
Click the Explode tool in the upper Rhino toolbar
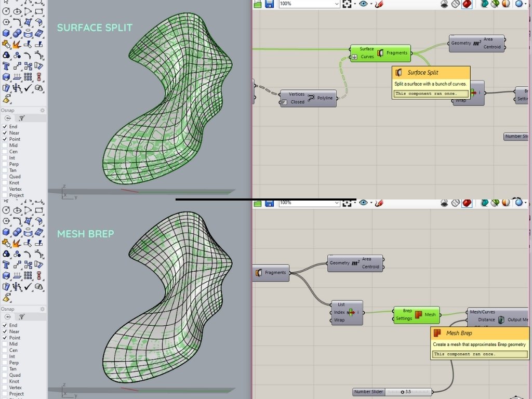pos(17,45)
